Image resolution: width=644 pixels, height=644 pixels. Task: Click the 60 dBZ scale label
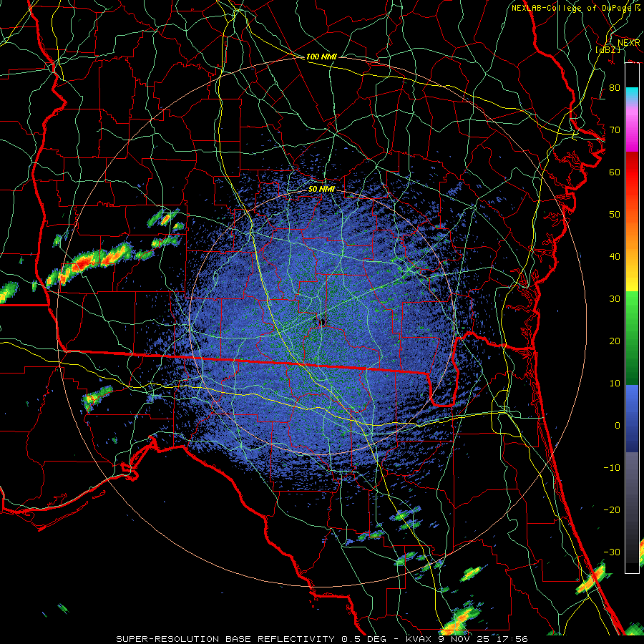[x=615, y=172]
